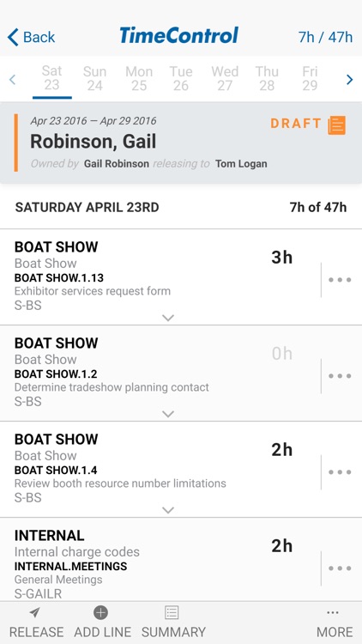Go Back to previous screen
Viewport: 362px width, 644px height.
[31, 37]
